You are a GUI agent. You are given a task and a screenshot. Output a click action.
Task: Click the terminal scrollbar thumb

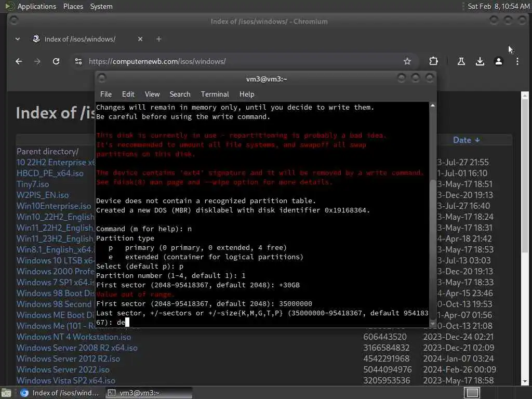[x=433, y=249]
